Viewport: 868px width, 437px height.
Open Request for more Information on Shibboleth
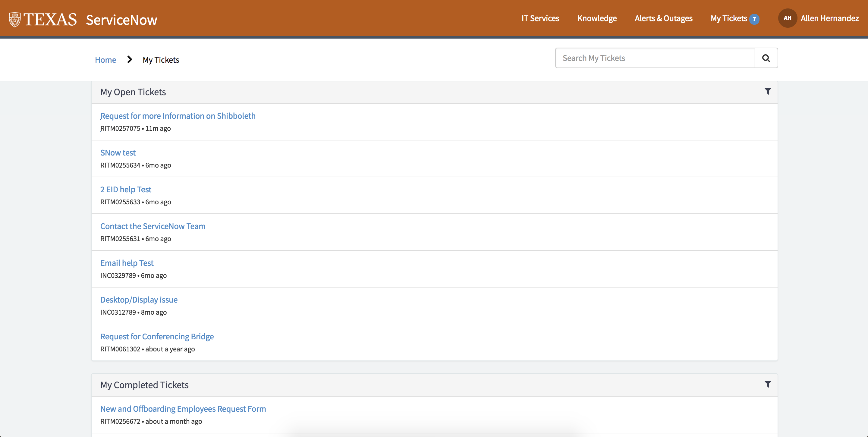(x=178, y=115)
